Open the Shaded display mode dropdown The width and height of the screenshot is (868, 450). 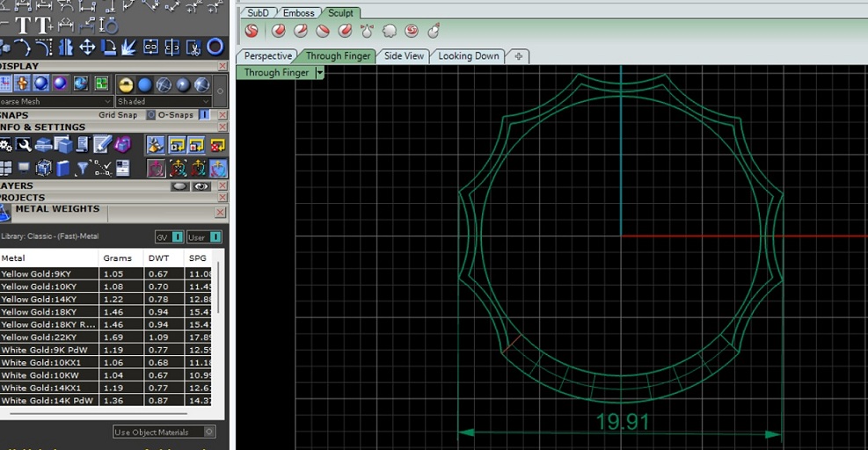pos(164,101)
